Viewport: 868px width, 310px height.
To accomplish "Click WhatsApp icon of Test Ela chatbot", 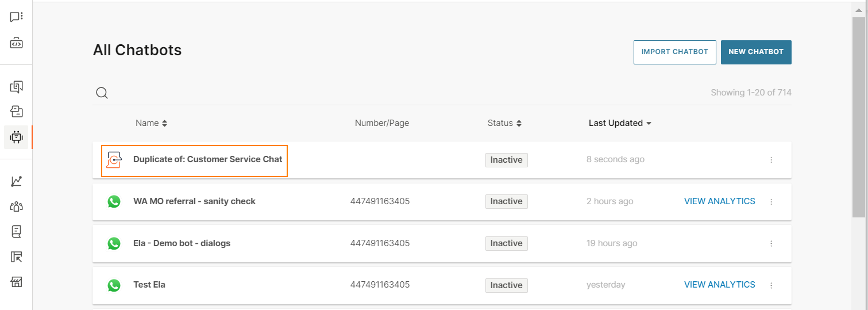I will click(x=114, y=285).
